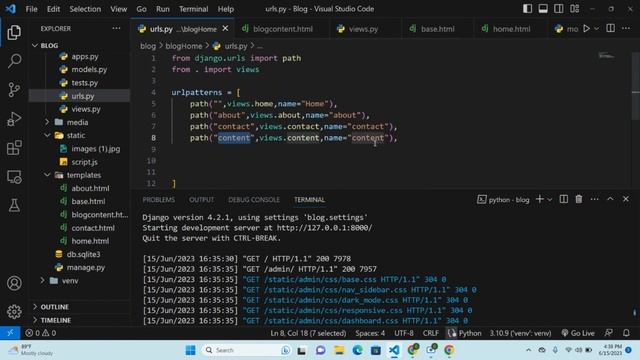
Task: Open the PROBLEMS panel tab
Action: coord(158,200)
